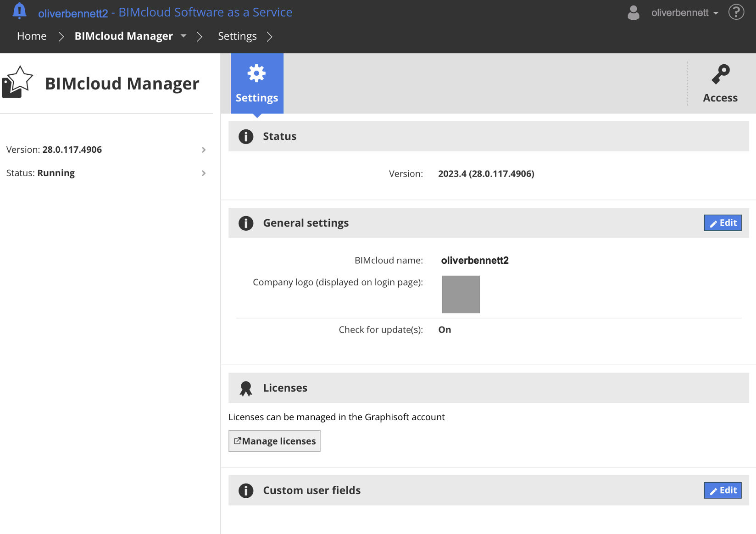Click the version value 2023.4 (28.0.117.4906)
This screenshot has height=534, width=756.
click(x=486, y=174)
